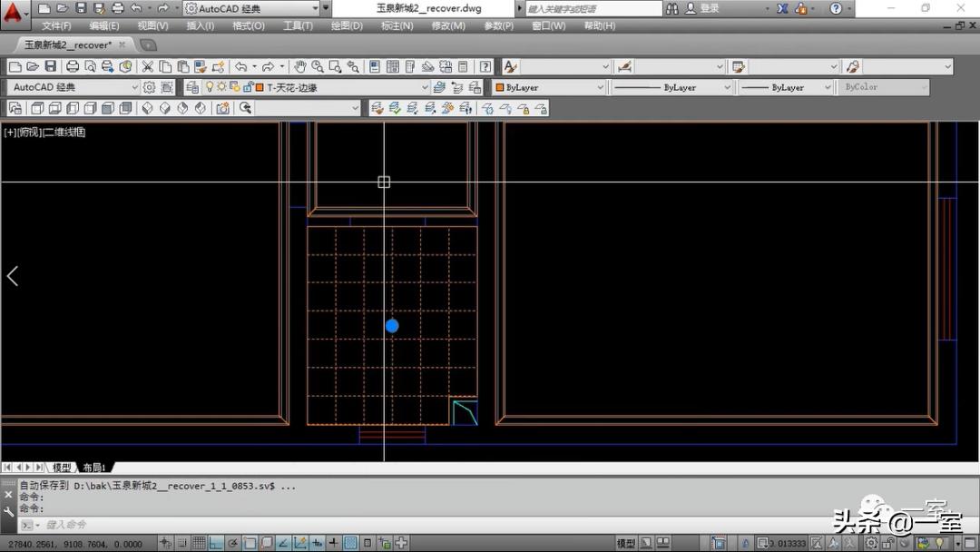This screenshot has height=552, width=980.
Task: Click the workspace settings gear icon
Action: pos(149,87)
